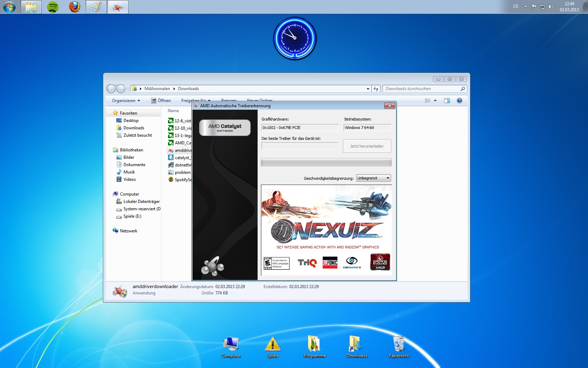Open 'Zuletzt besucht' in the navigation pane
Screen dimensions: 588x368
pyautogui.click(x=138, y=135)
